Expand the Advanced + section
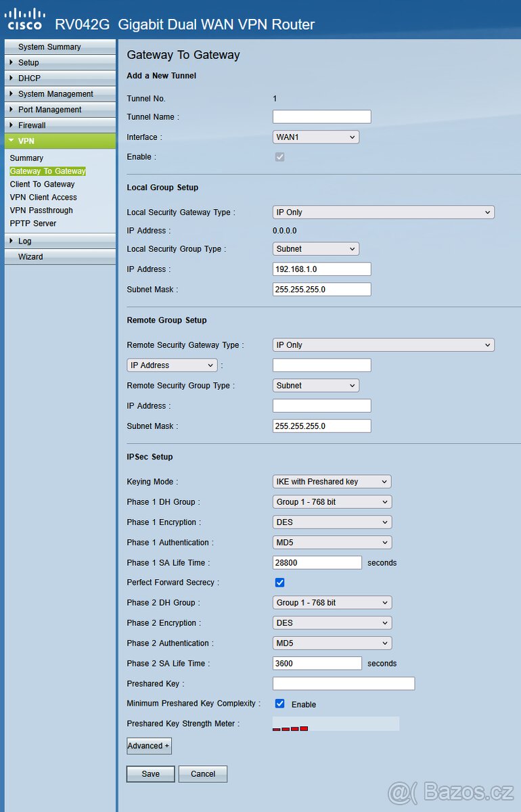The width and height of the screenshot is (521, 812). [149, 746]
